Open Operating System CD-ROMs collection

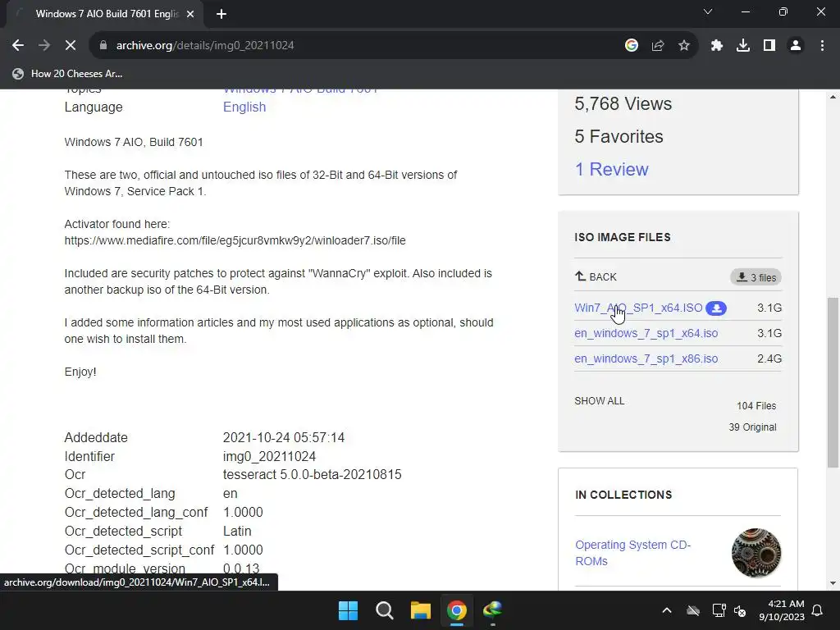pos(632,553)
